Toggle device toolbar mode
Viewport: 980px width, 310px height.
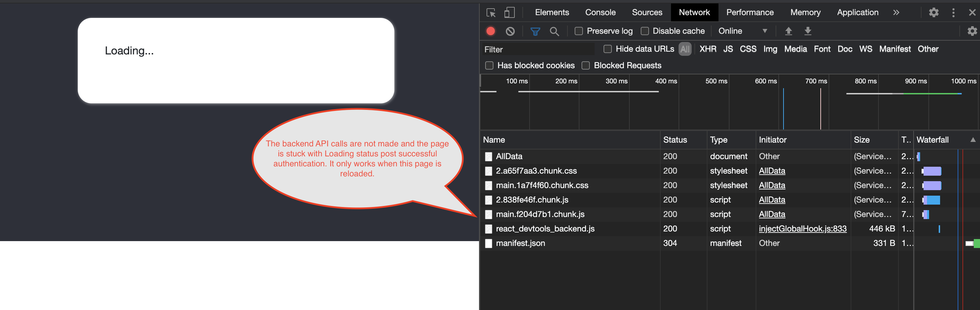509,12
